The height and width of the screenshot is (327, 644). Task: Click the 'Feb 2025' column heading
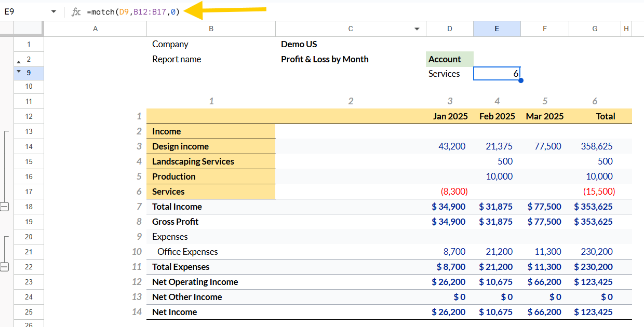(497, 116)
